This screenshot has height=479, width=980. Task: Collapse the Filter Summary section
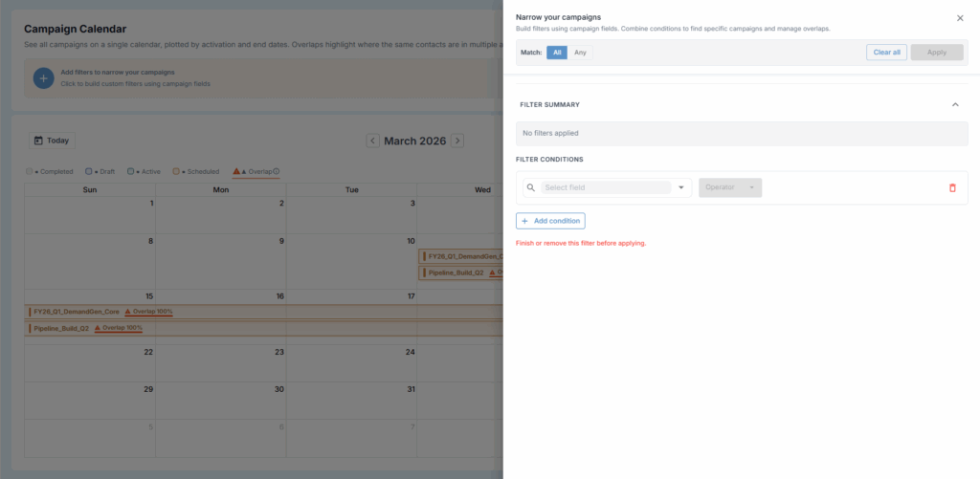(x=954, y=104)
